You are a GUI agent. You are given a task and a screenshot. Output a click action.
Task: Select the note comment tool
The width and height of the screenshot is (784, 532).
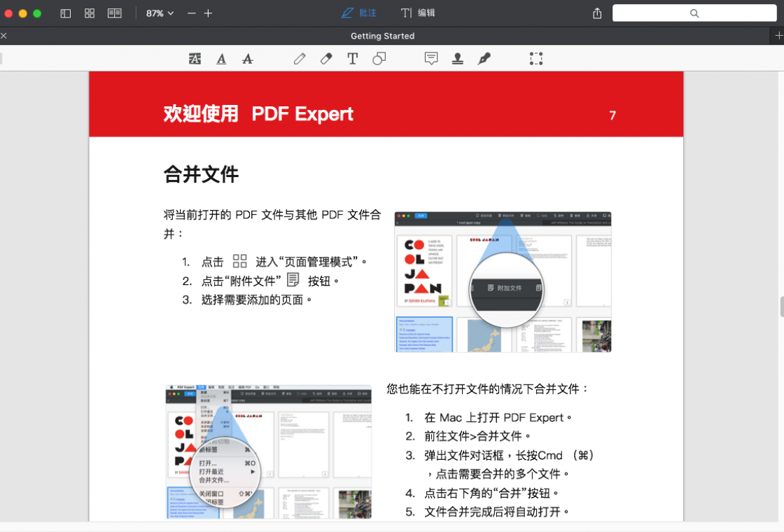(x=431, y=59)
